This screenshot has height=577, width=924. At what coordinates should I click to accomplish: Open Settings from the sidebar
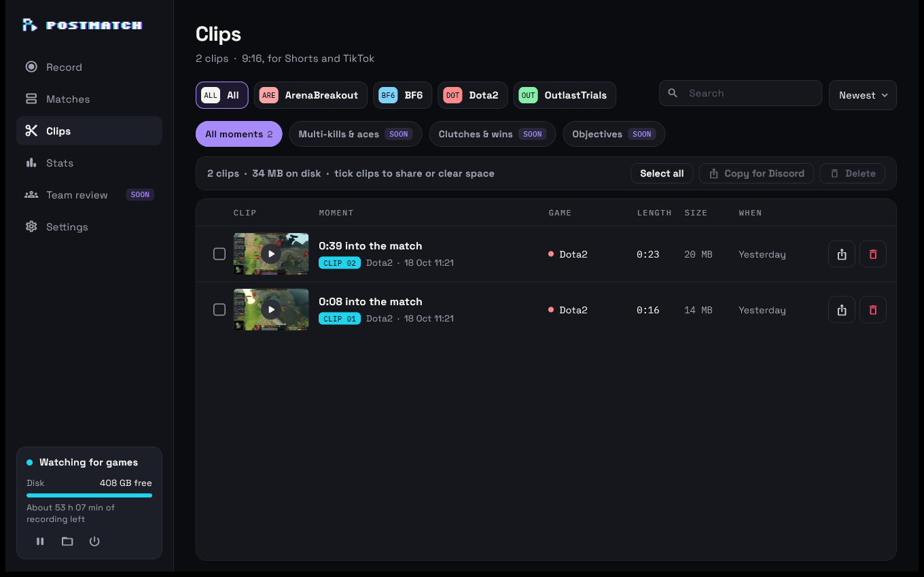coord(89,227)
